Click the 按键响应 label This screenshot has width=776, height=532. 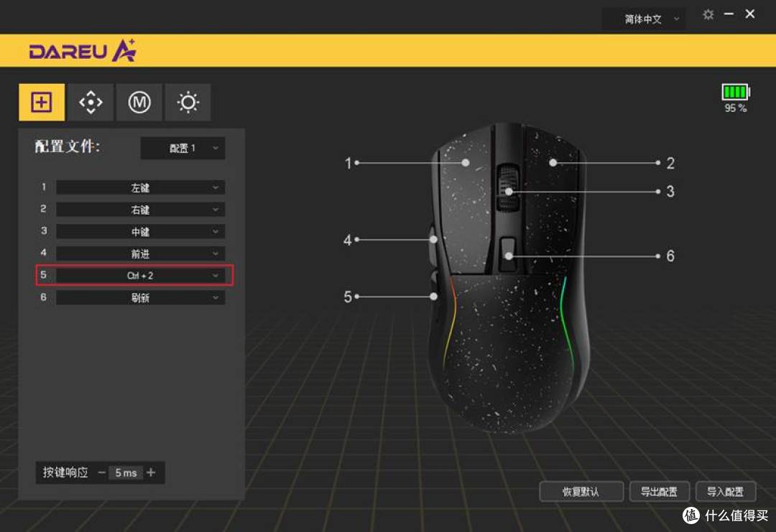click(65, 472)
